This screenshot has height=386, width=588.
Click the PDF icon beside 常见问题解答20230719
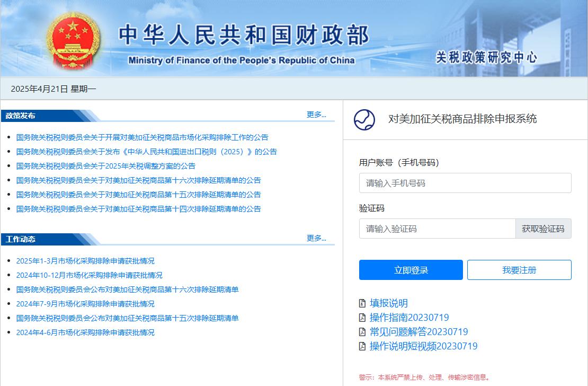[x=362, y=332]
